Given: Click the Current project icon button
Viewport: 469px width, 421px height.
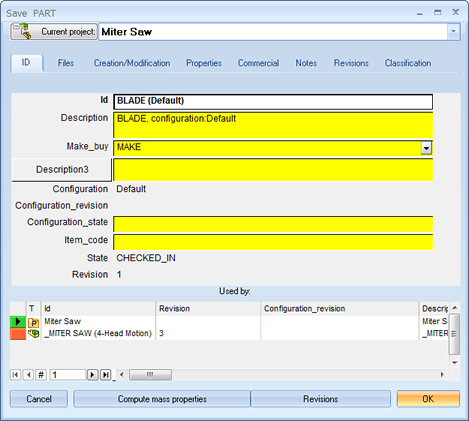Looking at the screenshot, I should (54, 32).
